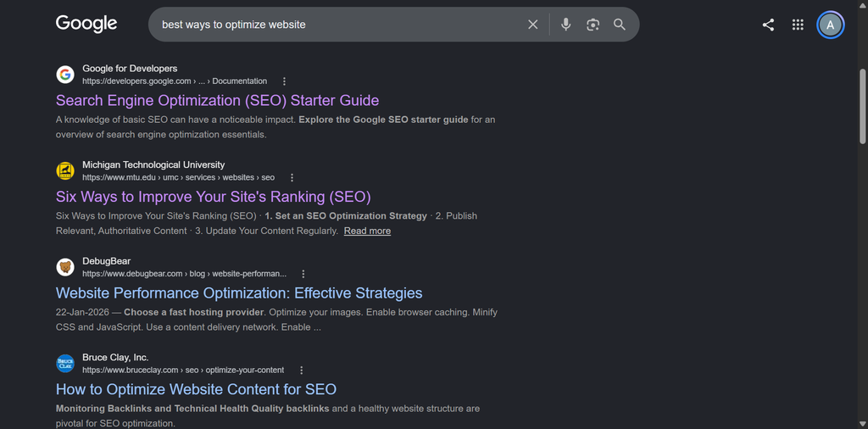Open the account avatar labeled A

[x=831, y=25]
